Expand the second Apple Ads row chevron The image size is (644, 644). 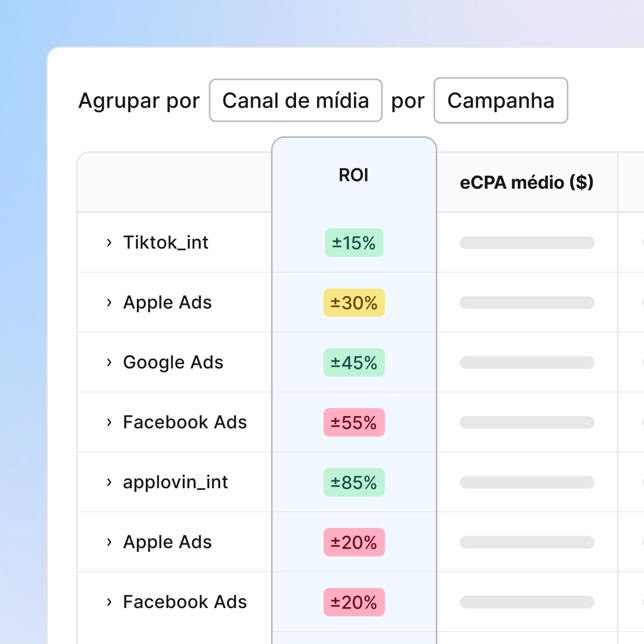click(x=109, y=542)
